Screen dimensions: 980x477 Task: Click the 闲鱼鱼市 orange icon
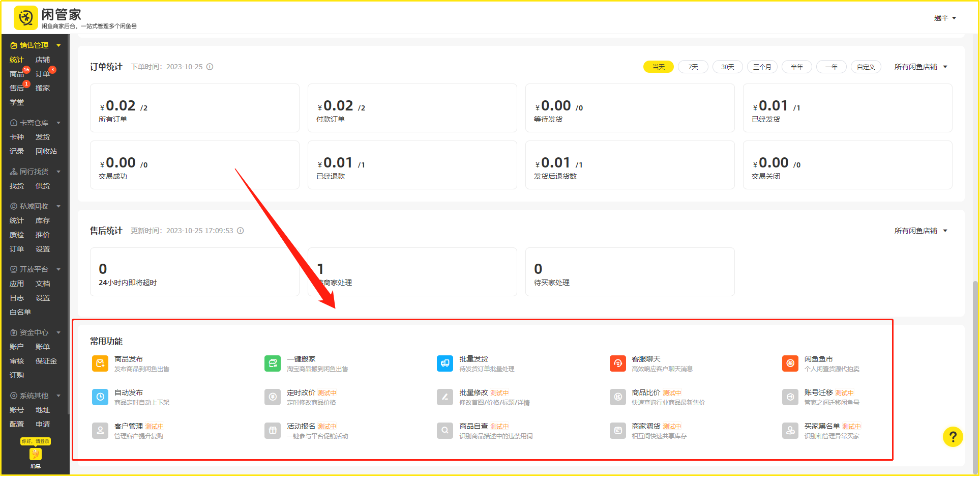click(x=790, y=363)
